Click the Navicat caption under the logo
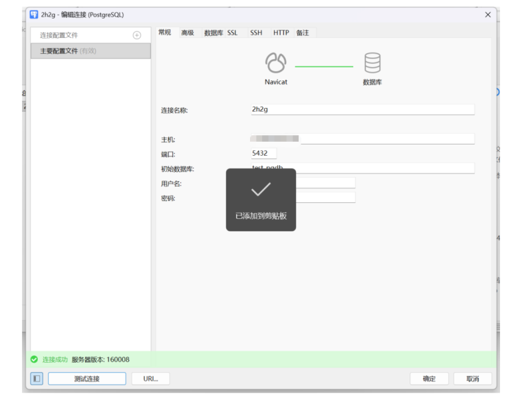Viewport: 532px width, 406px height. point(276,82)
